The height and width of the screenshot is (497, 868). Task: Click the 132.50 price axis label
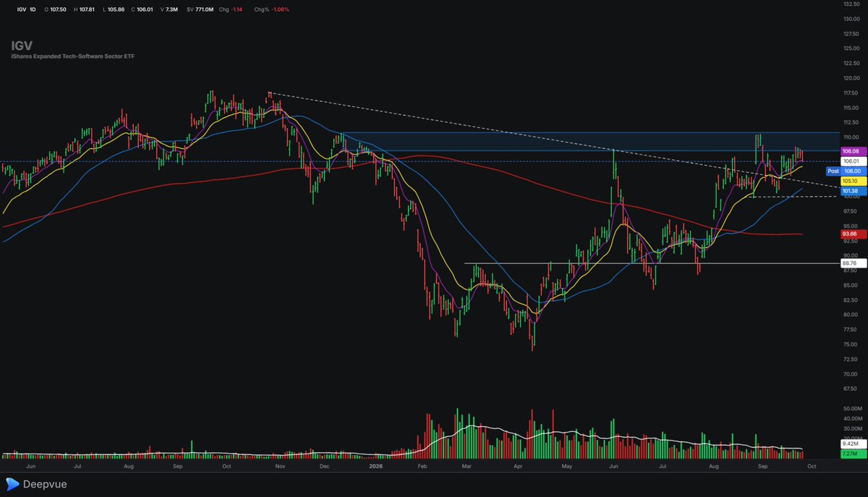tap(851, 4)
